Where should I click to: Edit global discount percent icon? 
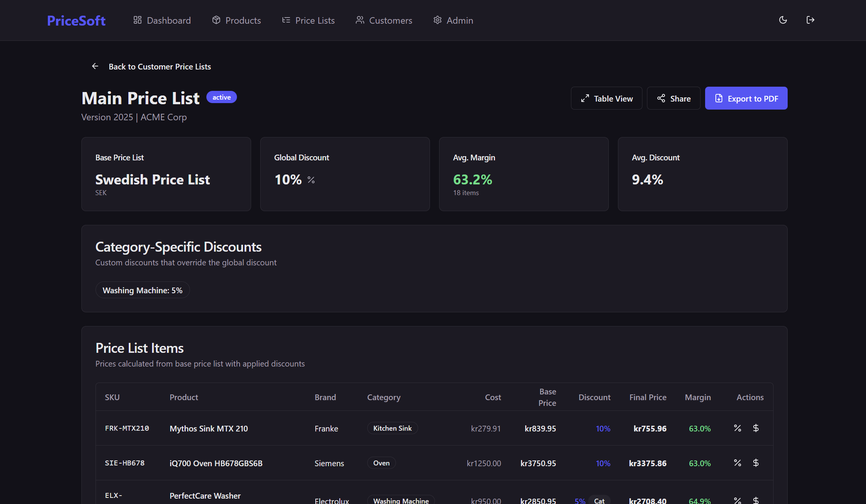pos(311,180)
